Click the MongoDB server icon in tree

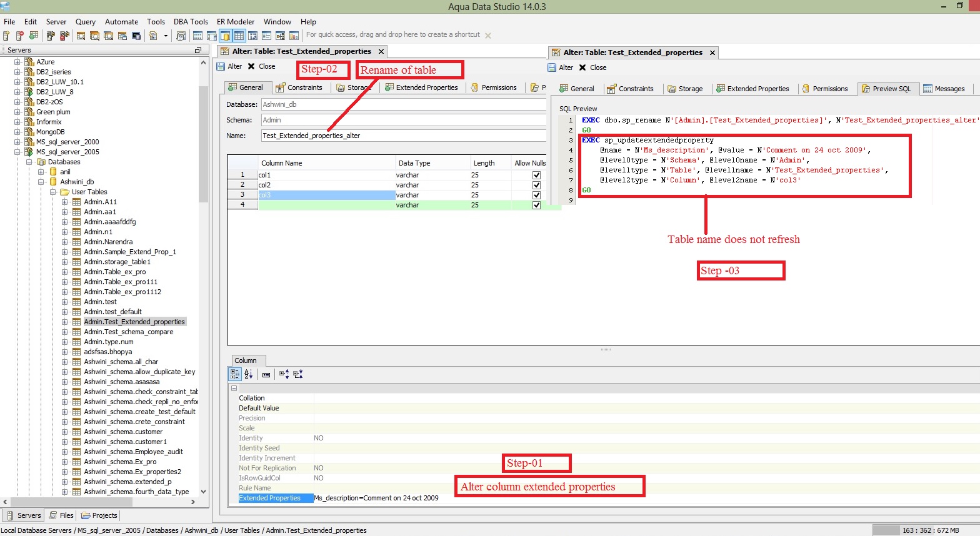[29, 132]
